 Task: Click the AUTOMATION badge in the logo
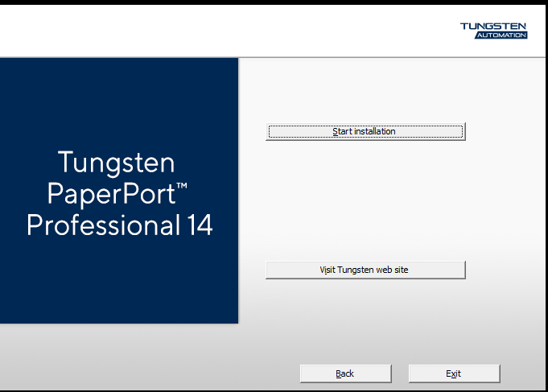(x=501, y=35)
